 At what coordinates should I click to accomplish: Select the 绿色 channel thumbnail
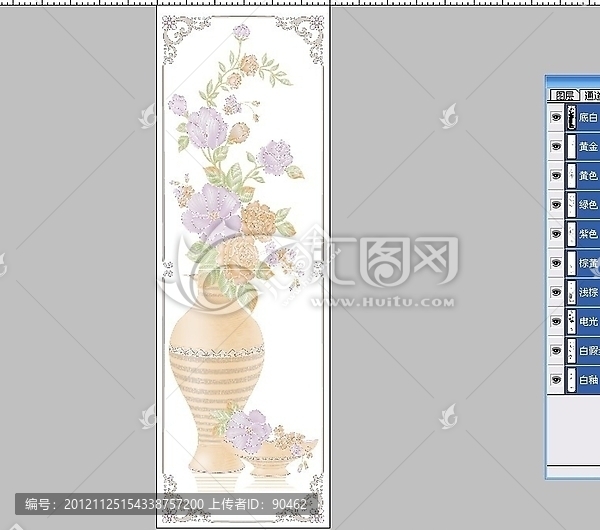571,205
